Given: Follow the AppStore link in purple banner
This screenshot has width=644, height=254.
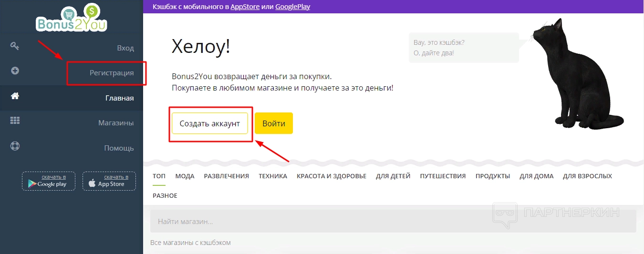Looking at the screenshot, I should (x=245, y=7).
